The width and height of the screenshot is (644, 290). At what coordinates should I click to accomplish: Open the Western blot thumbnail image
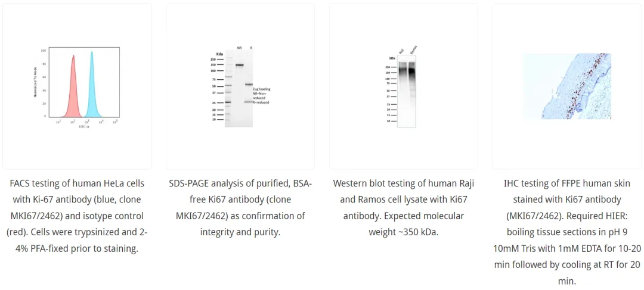404,86
